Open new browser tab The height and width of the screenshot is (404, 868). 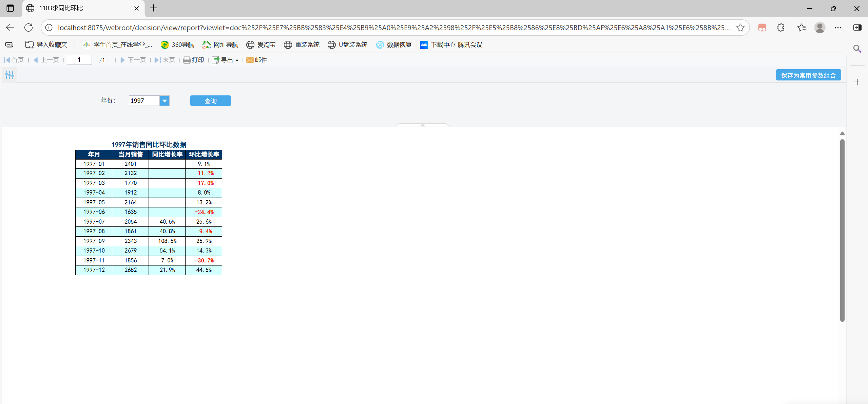(x=153, y=8)
